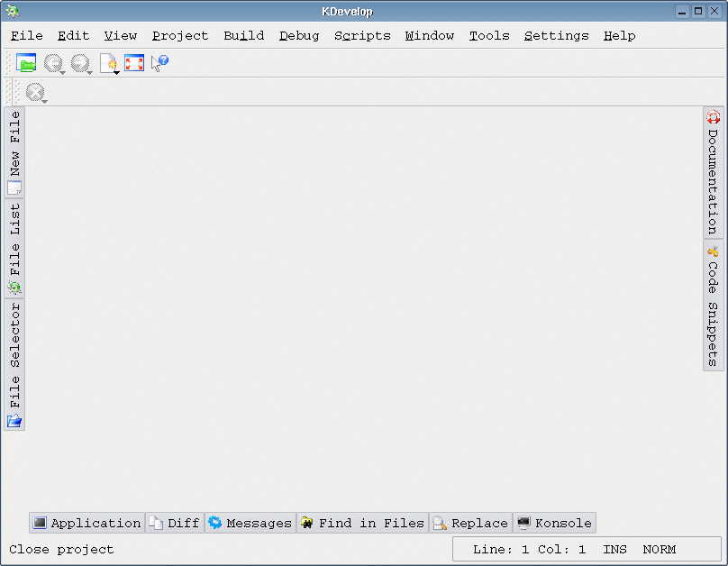Image resolution: width=728 pixels, height=566 pixels.
Task: Click the 'Close project' status bar message
Action: pos(61,550)
